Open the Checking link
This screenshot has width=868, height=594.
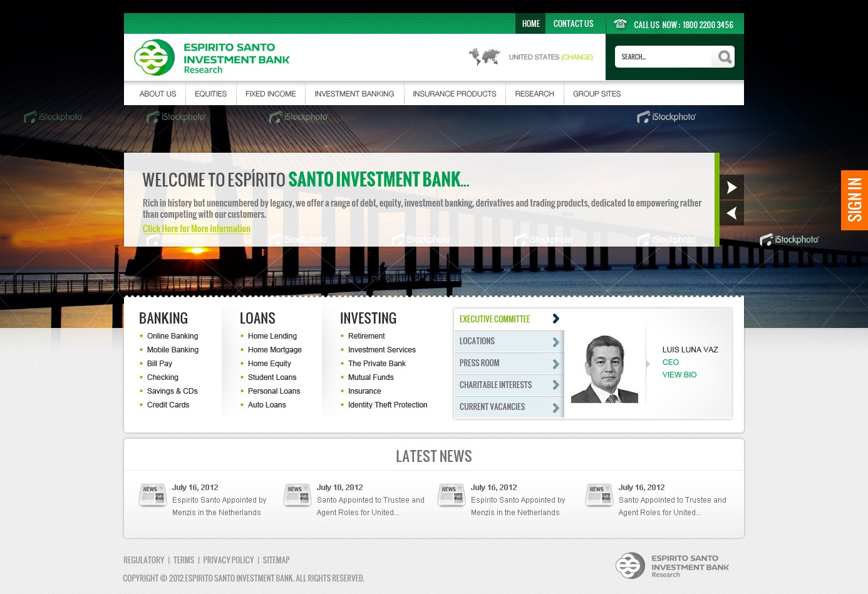pos(163,377)
